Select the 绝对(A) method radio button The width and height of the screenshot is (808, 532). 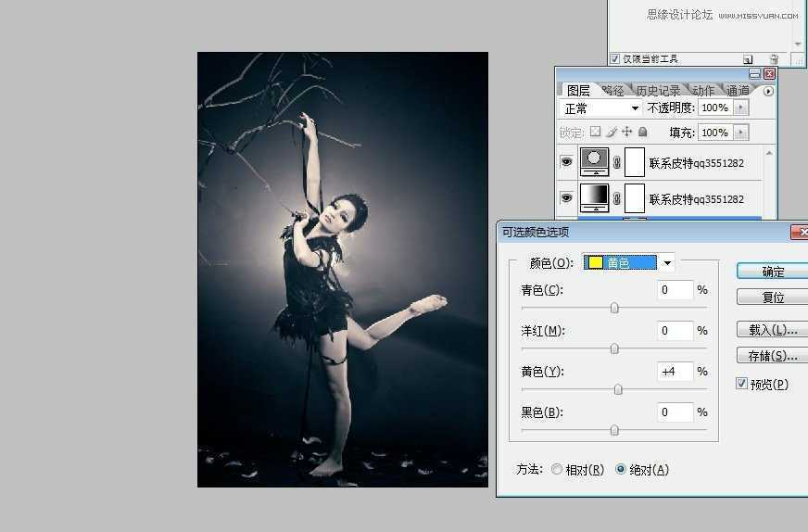pyautogui.click(x=621, y=469)
